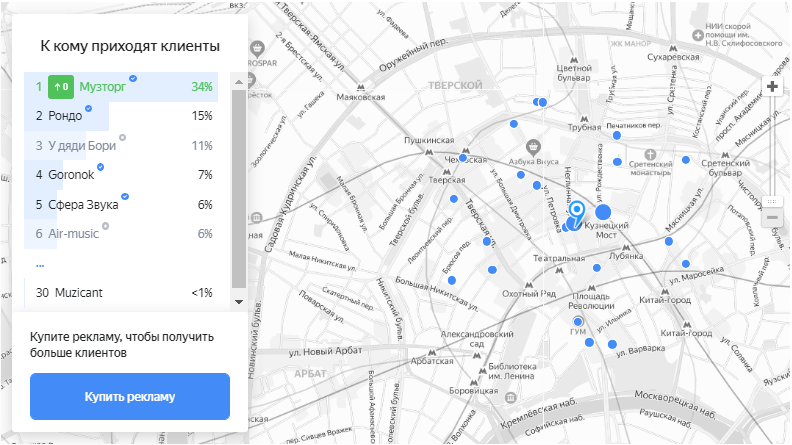The width and height of the screenshot is (792, 445).
Task: Click the АРБАТ district label on the map
Action: click(310, 374)
